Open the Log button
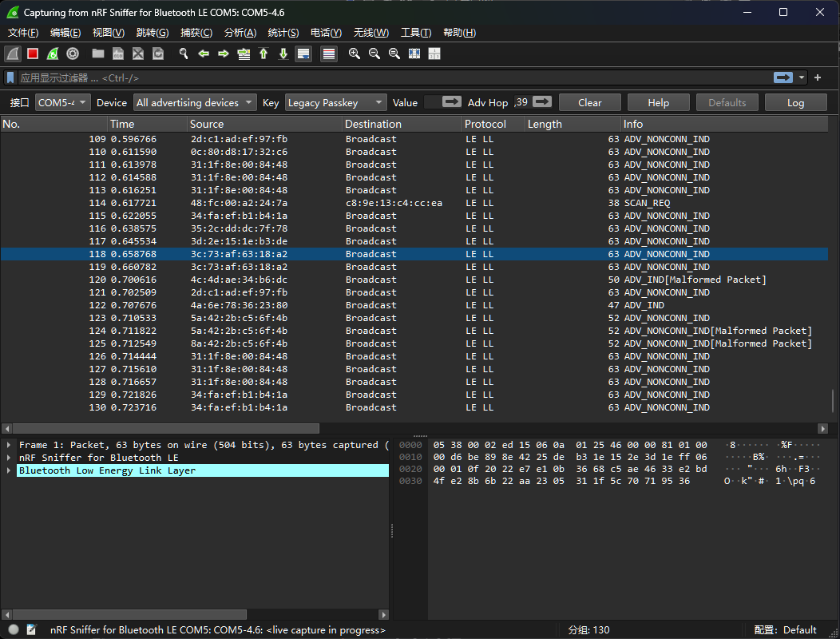This screenshot has height=639, width=840. (x=795, y=102)
